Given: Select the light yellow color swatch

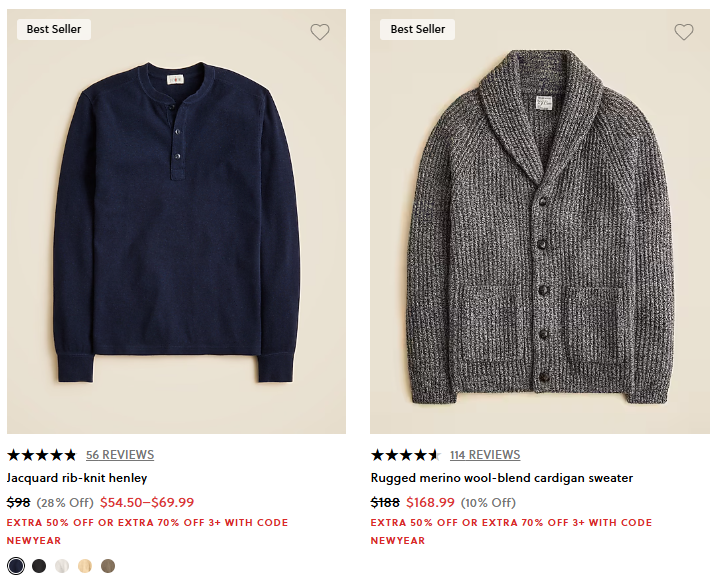Looking at the screenshot, I should 85,566.
